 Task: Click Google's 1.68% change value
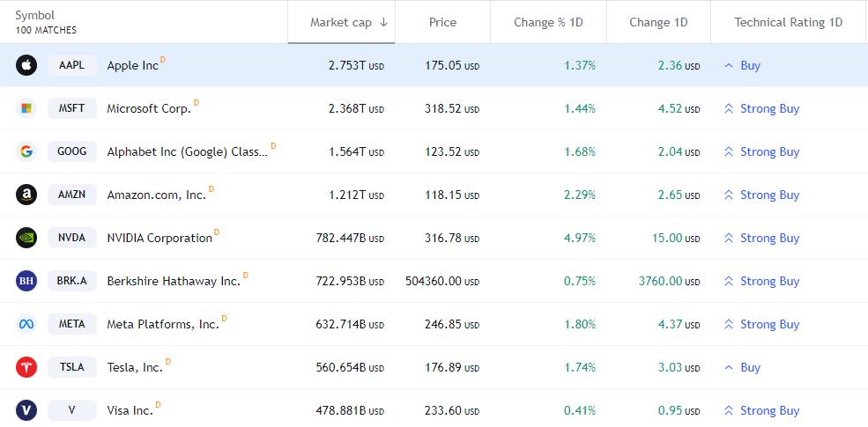coord(580,152)
